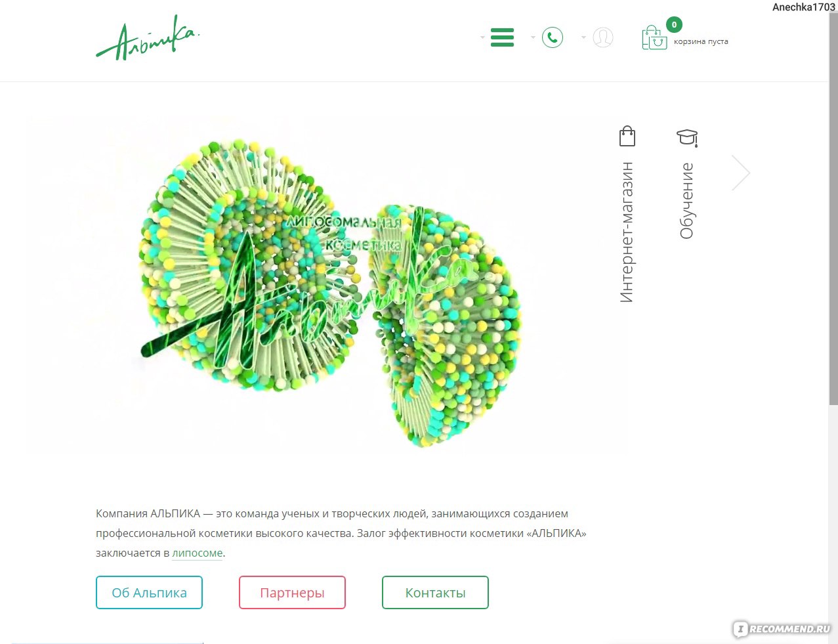
Task: Follow the липосоме hyperlink in text
Action: (x=198, y=553)
